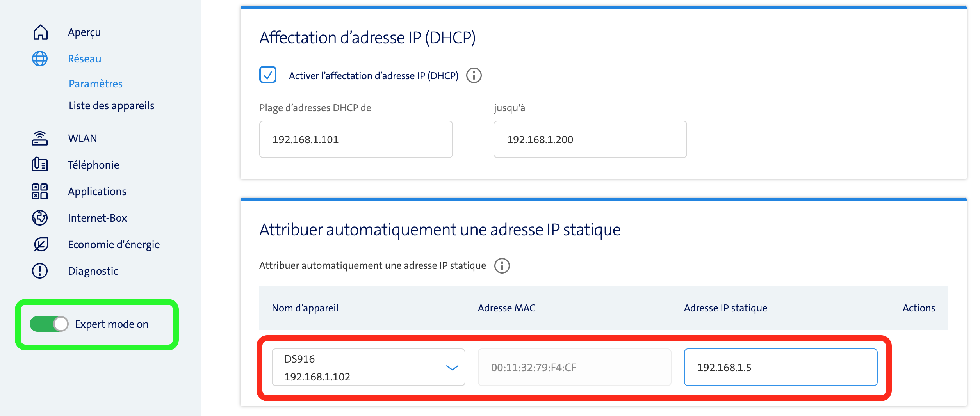
Task: Click the Téléphonie phone icon
Action: click(x=40, y=165)
